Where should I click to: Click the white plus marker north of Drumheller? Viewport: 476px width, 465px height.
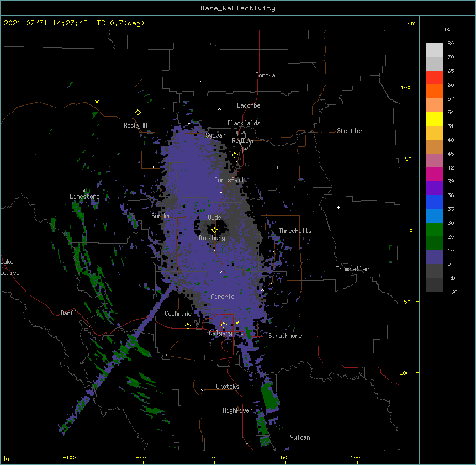(338, 207)
